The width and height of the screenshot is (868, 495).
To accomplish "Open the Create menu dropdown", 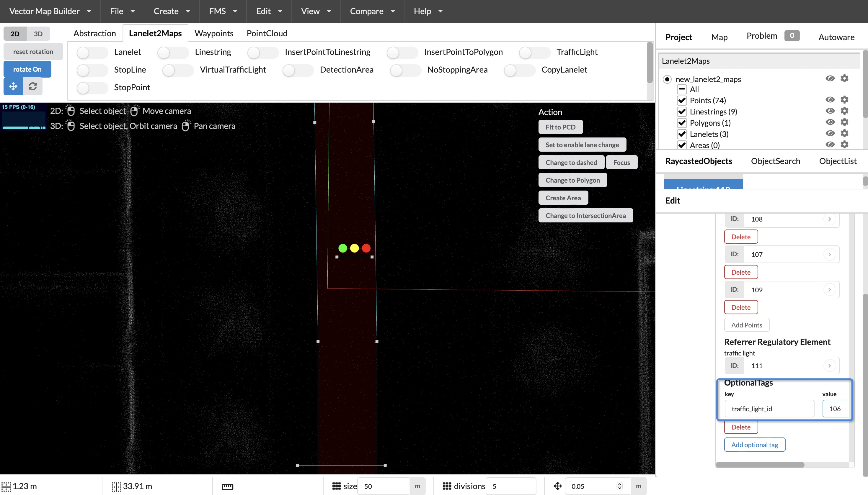I will pyautogui.click(x=172, y=11).
